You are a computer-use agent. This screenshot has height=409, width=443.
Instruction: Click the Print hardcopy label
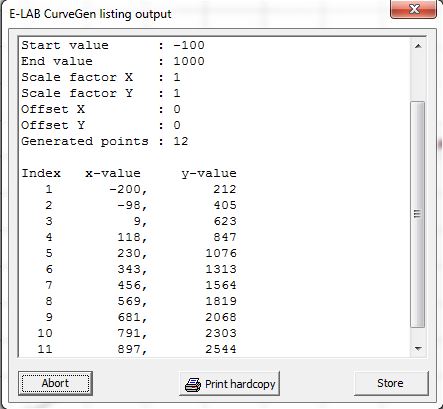(x=240, y=384)
